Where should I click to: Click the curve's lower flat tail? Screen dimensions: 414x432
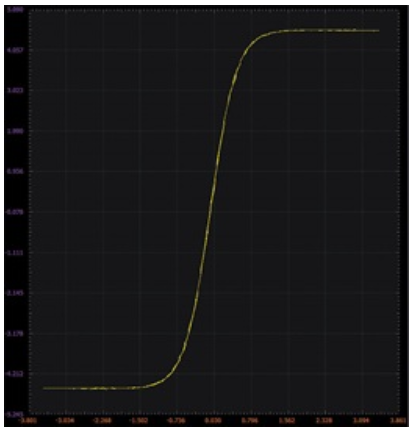pos(93,388)
